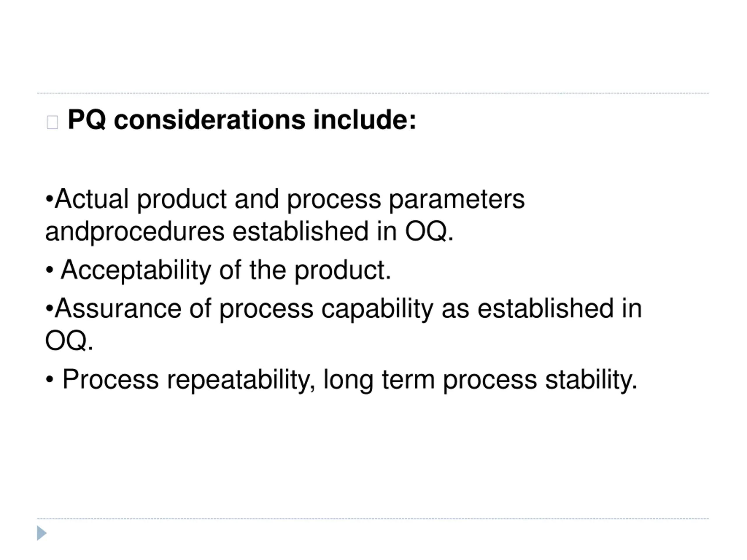Click the bullet dot before 'Acceptability'
Screen dimensions: 747x560
point(49,270)
